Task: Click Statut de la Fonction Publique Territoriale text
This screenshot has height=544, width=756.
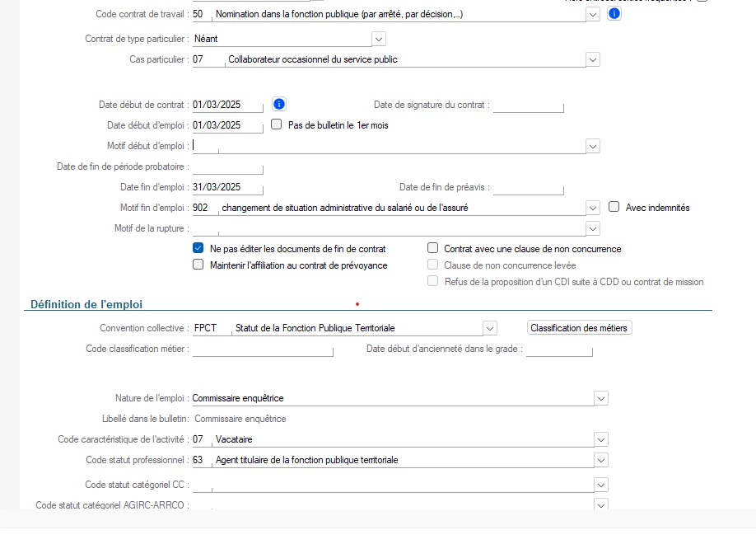Action: [315, 328]
